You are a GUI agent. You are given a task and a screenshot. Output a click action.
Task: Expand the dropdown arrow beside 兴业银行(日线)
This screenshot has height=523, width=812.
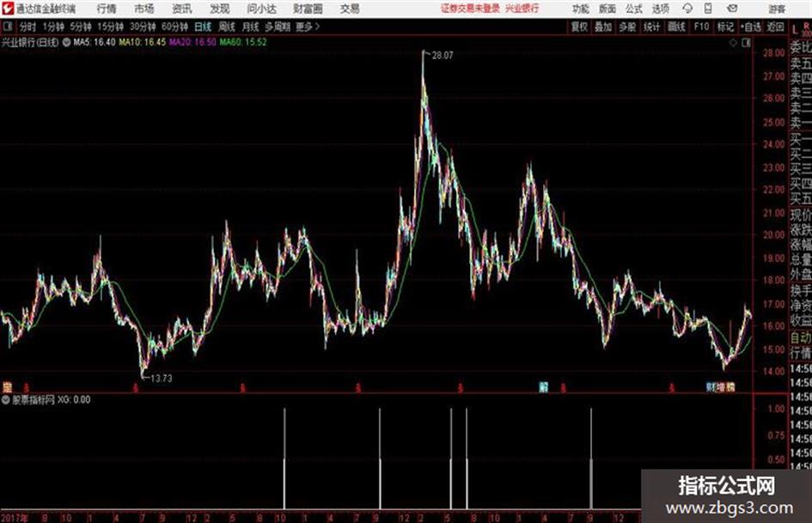pyautogui.click(x=66, y=42)
